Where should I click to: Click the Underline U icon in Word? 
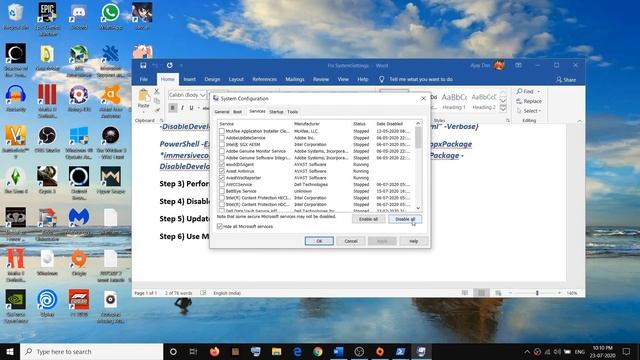click(x=191, y=108)
